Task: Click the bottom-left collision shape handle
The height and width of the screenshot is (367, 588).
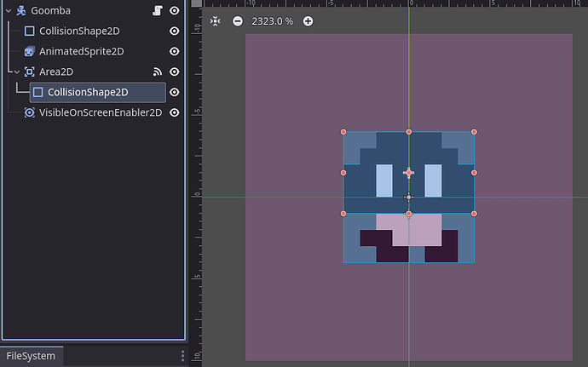Action: (343, 214)
